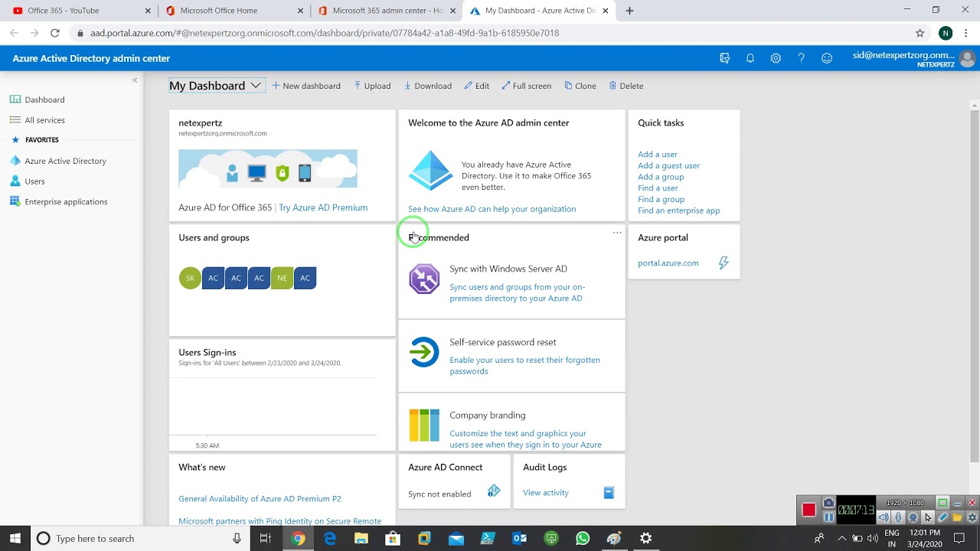This screenshot has width=980, height=551.
Task: Click the lightning bolt icon in Azure portal tile
Action: click(724, 263)
